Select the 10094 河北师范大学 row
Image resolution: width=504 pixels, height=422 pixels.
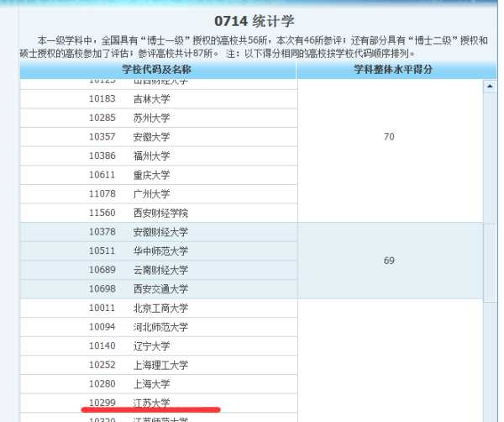click(159, 327)
